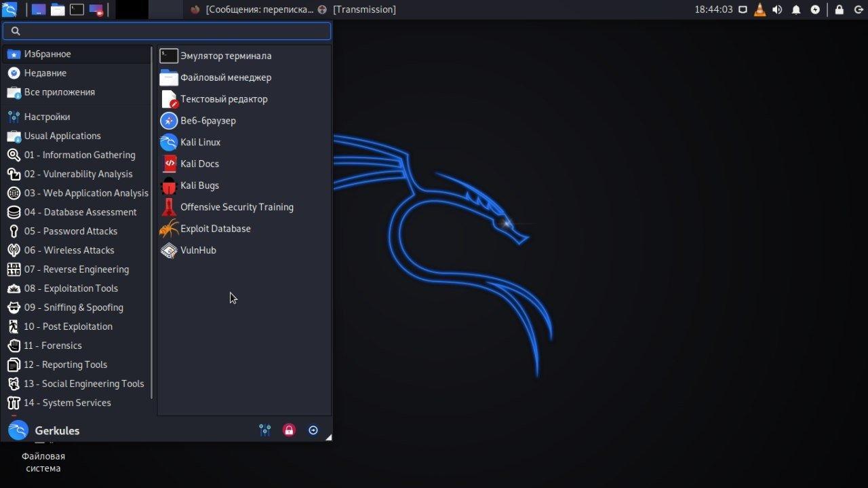Click the log out button in the menu footer

click(313, 430)
